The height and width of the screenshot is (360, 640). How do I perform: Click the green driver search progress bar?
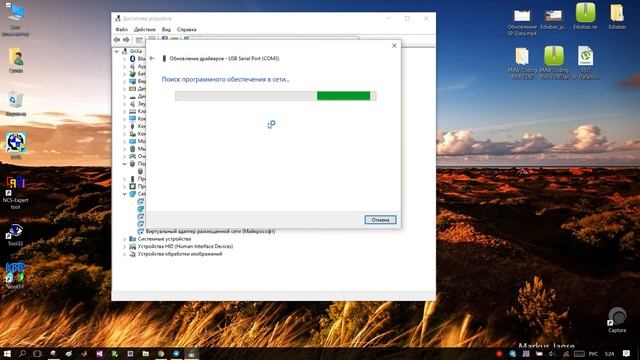pyautogui.click(x=275, y=96)
